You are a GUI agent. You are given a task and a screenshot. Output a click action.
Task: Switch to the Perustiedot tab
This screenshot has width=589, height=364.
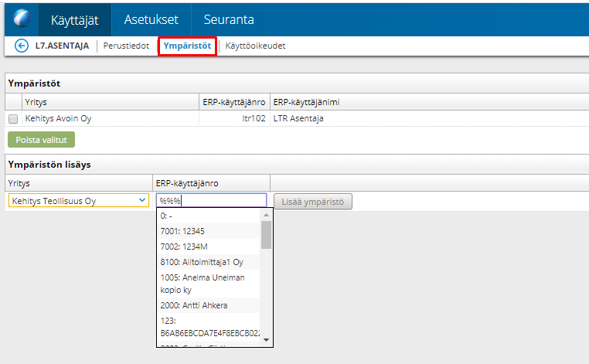click(x=126, y=46)
